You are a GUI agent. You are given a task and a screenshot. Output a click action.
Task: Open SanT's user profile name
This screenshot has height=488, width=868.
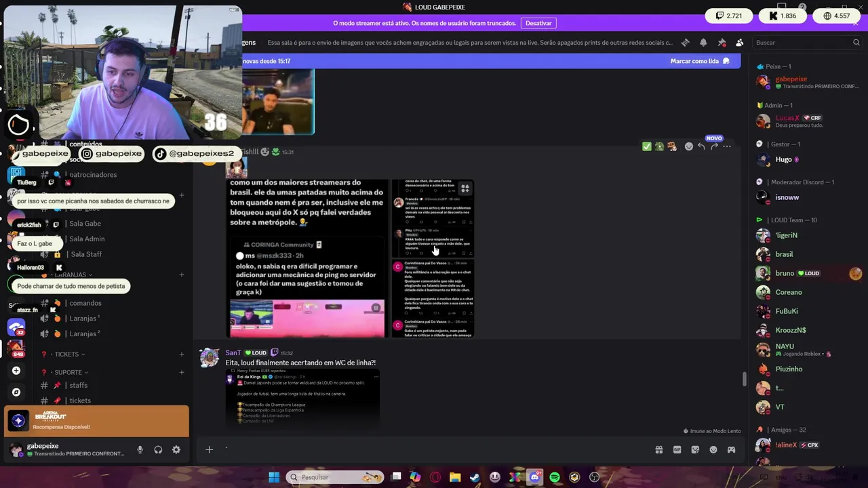233,352
